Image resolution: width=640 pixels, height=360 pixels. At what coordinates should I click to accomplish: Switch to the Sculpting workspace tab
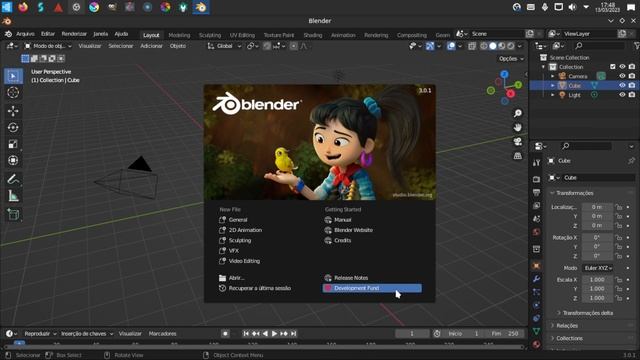pos(210,35)
